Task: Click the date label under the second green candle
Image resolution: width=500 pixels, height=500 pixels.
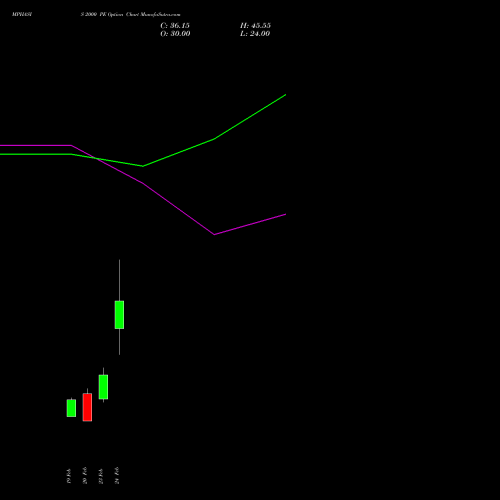Action: click(101, 476)
